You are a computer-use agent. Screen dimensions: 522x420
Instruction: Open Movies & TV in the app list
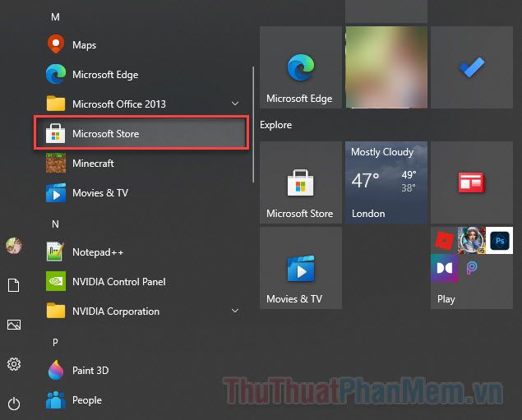(x=141, y=192)
